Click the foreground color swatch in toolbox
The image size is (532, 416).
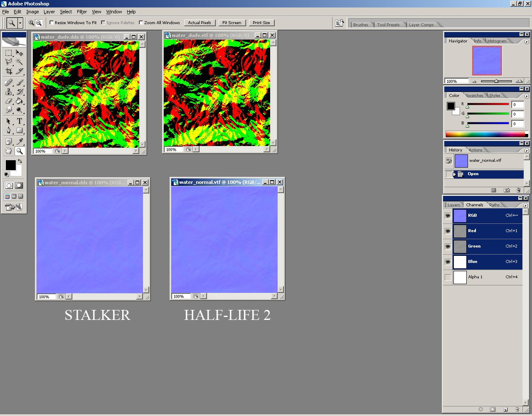pyautogui.click(x=10, y=165)
